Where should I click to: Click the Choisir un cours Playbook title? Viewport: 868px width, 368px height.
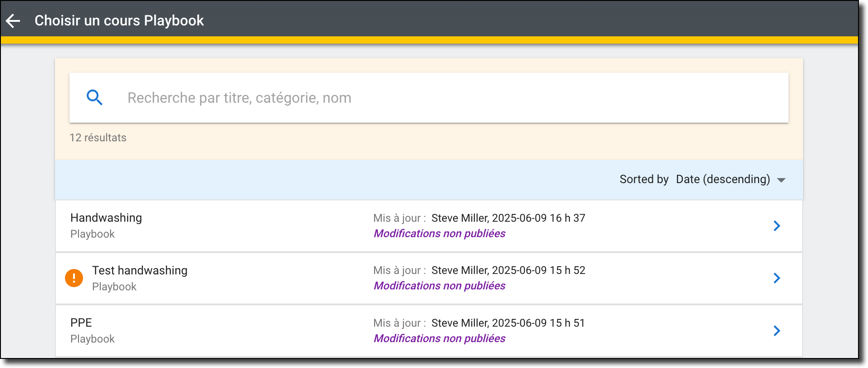pyautogui.click(x=119, y=20)
